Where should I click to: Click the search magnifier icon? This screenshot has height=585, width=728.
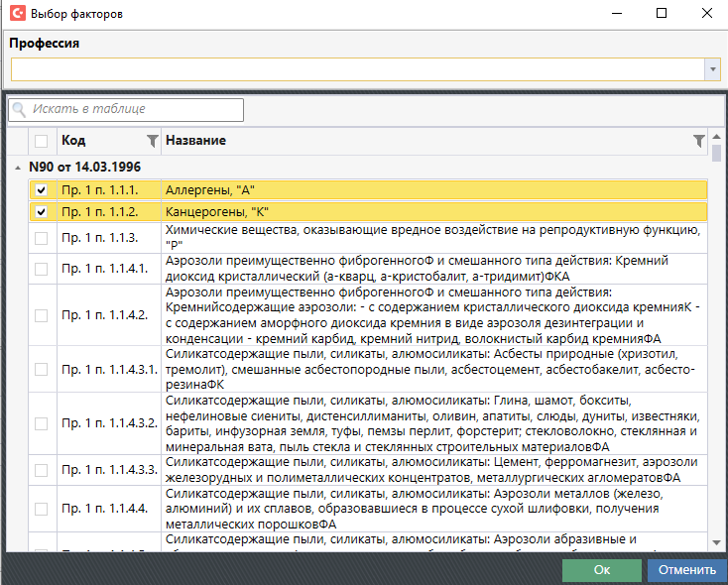pyautogui.click(x=21, y=110)
